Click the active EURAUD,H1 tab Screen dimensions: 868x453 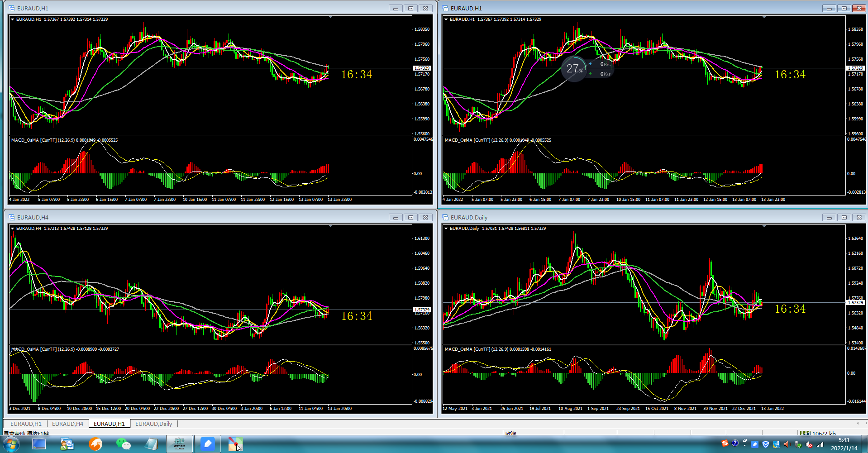(x=109, y=424)
